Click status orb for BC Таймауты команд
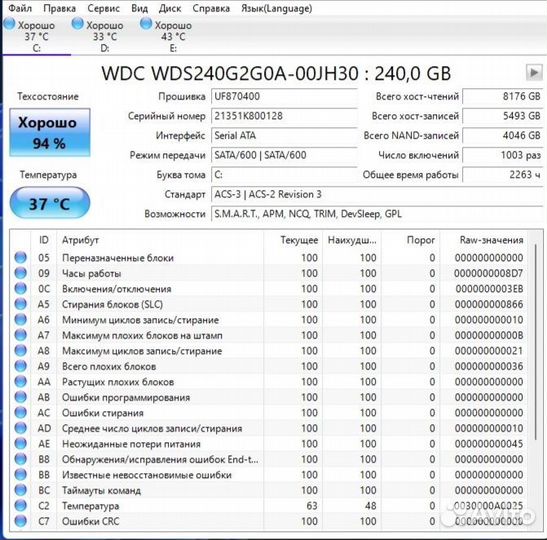 coord(21,490)
